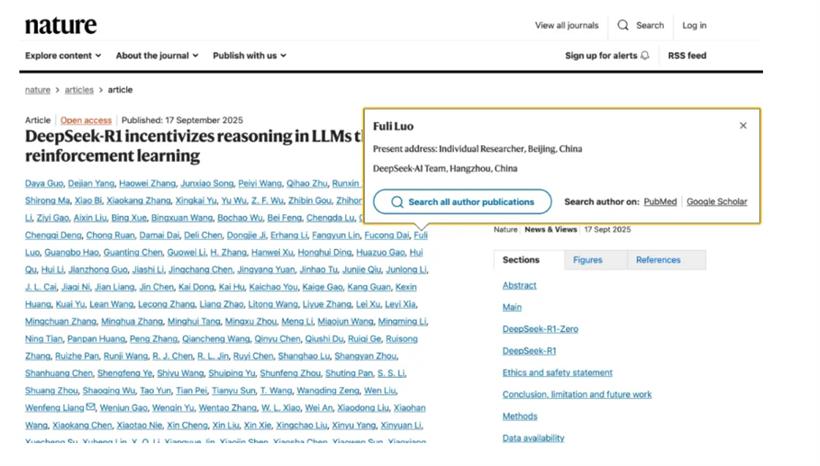Open View all journals
Screen dimensions: 820x466
tap(566, 25)
